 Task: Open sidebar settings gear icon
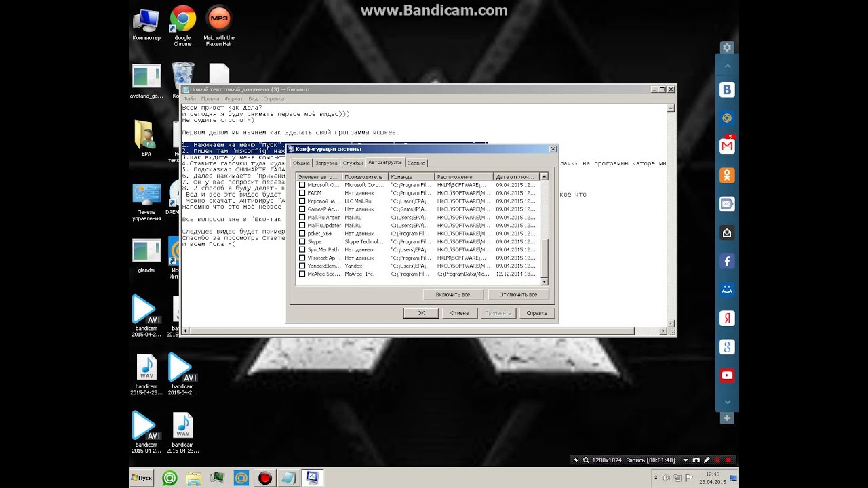point(727,47)
